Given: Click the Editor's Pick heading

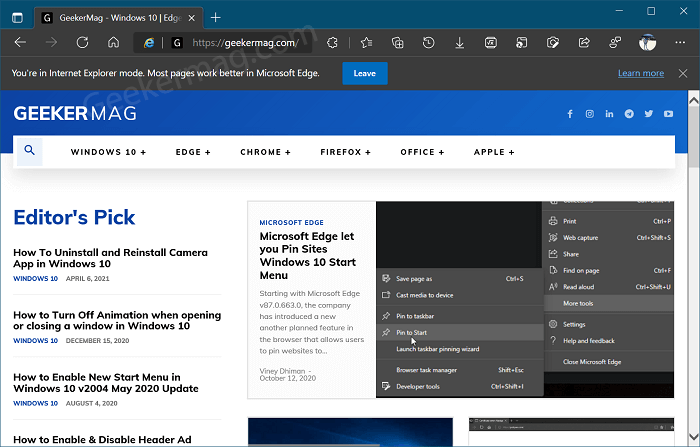Looking at the screenshot, I should click(x=74, y=217).
